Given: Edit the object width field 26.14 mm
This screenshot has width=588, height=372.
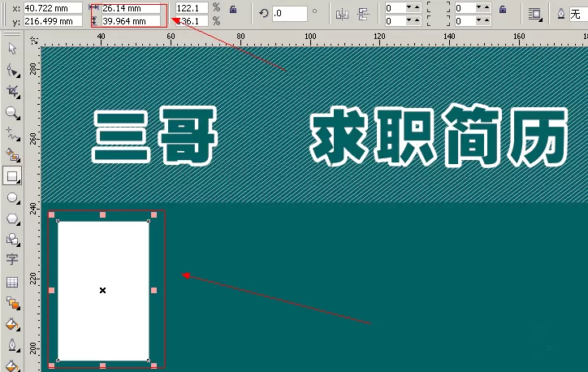Looking at the screenshot, I should click(x=131, y=8).
